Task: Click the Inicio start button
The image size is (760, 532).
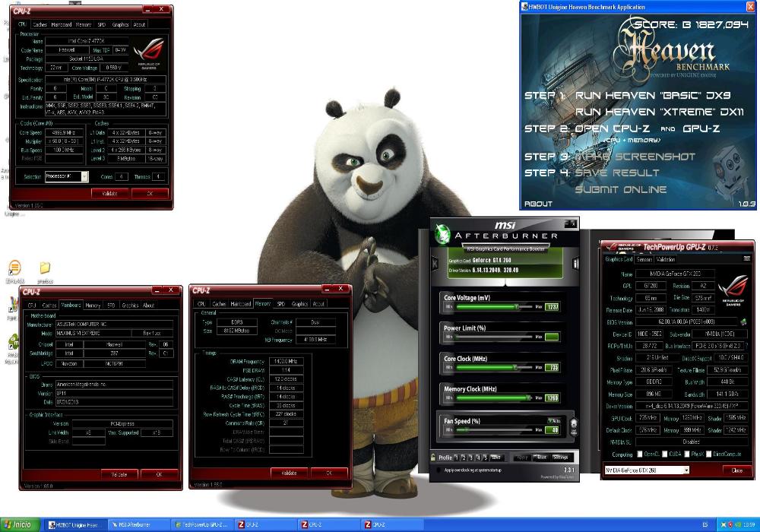Action: point(20,524)
